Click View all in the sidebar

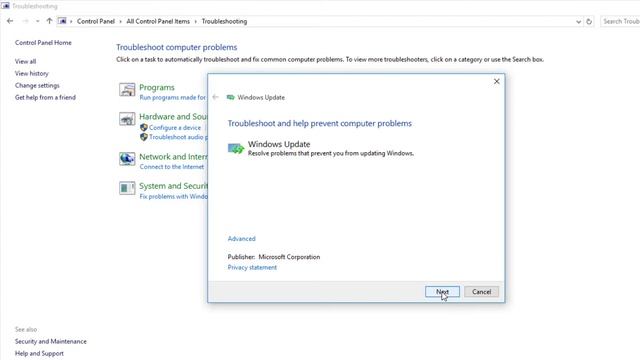25,61
